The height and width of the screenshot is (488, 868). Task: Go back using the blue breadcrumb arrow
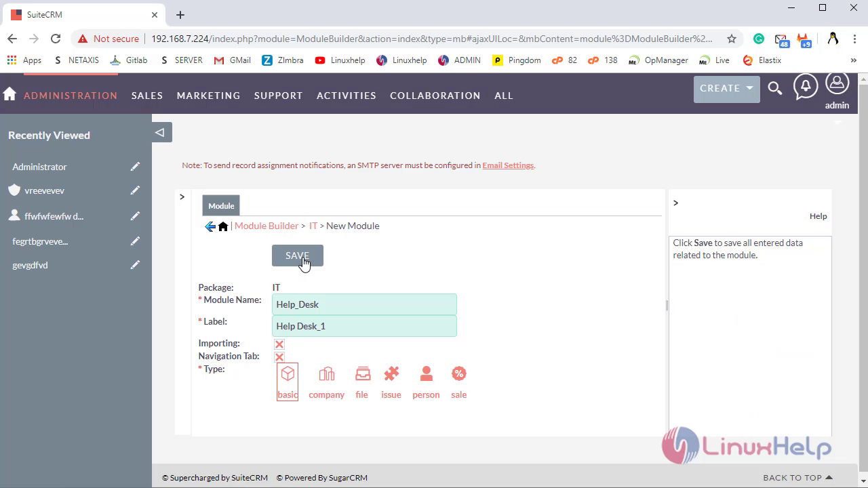210,226
